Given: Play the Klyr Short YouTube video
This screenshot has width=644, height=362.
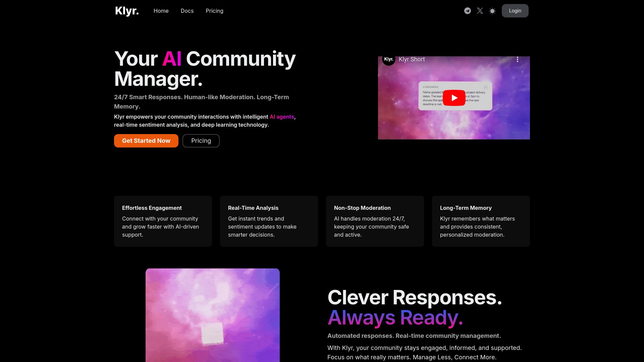Looking at the screenshot, I should 454,98.
